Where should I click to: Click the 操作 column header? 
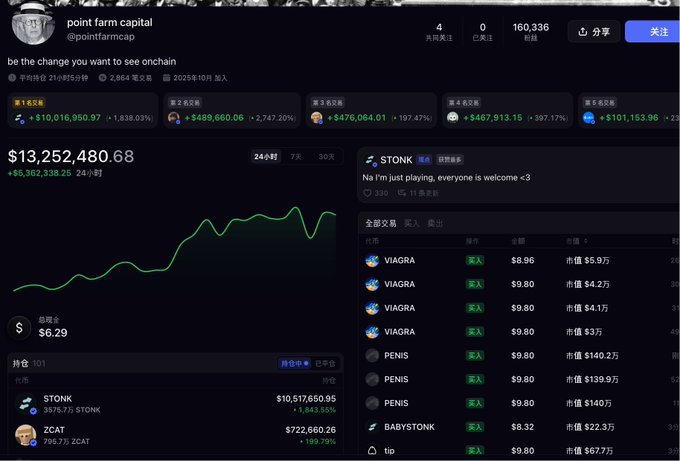[x=472, y=241]
